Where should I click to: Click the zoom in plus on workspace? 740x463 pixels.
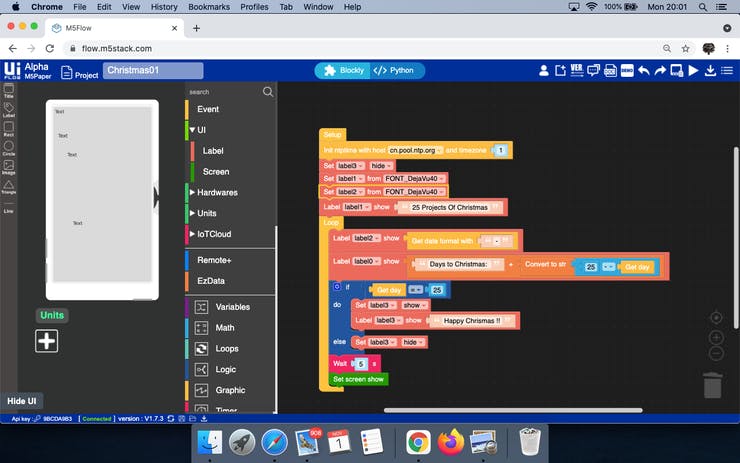716,337
